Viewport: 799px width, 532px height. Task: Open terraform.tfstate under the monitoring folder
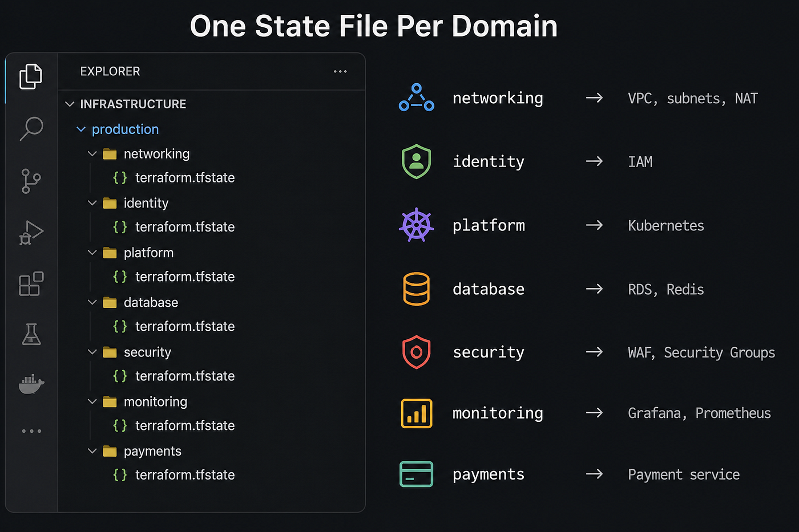coord(185,425)
